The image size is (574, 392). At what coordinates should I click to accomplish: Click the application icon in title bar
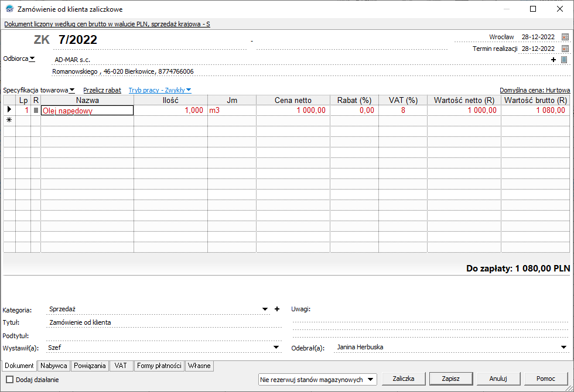(x=9, y=9)
